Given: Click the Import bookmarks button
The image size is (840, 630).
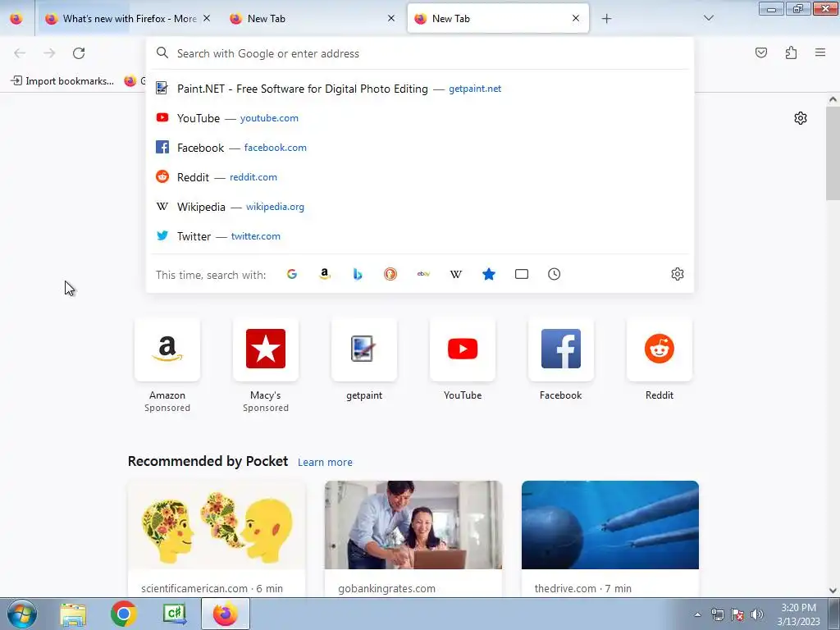Looking at the screenshot, I should [x=62, y=81].
